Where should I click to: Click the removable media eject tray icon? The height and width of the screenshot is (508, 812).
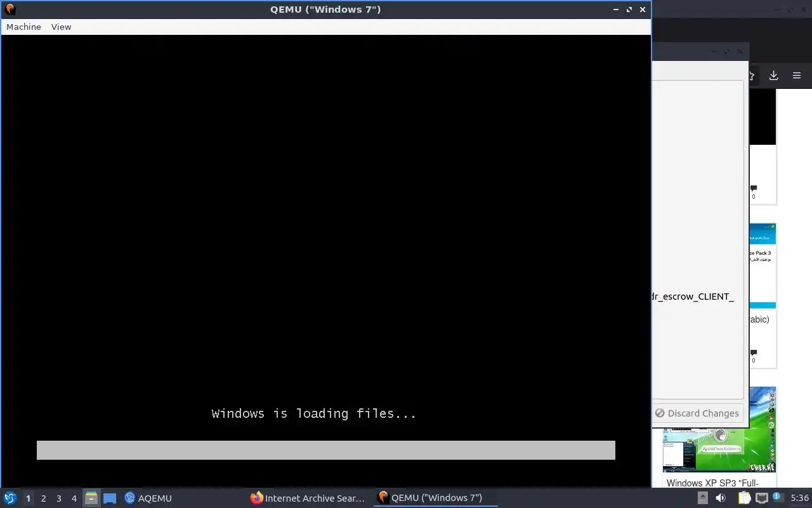pyautogui.click(x=702, y=498)
